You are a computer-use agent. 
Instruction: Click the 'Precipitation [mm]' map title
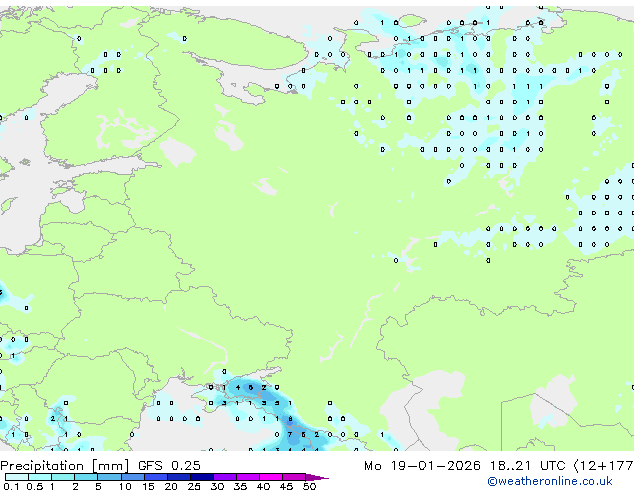pyautogui.click(x=65, y=466)
